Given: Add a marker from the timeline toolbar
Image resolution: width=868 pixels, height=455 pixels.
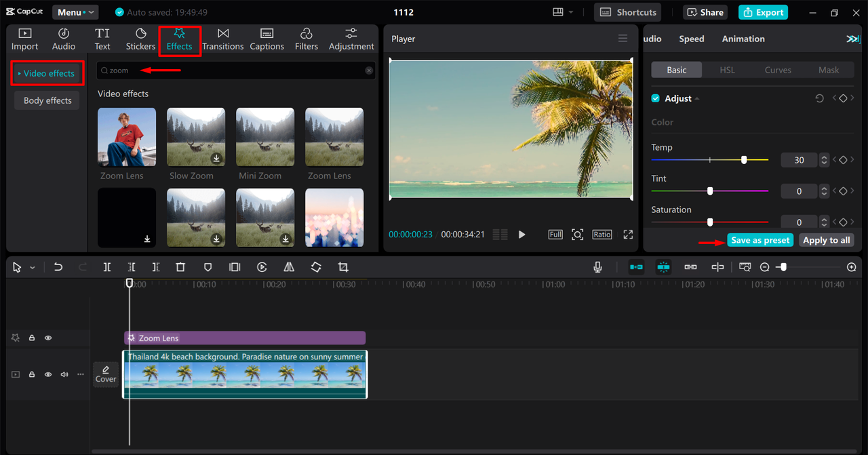Looking at the screenshot, I should (x=208, y=267).
